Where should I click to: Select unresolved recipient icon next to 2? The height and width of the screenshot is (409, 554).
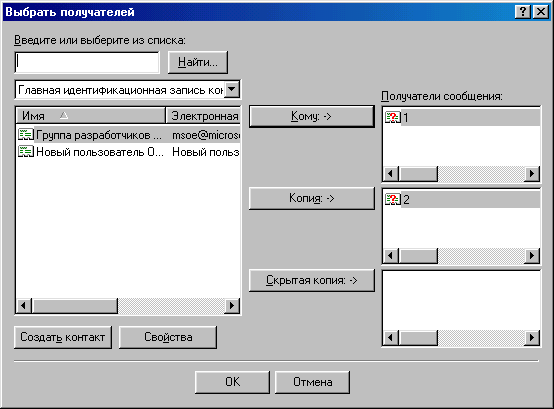tap(393, 200)
